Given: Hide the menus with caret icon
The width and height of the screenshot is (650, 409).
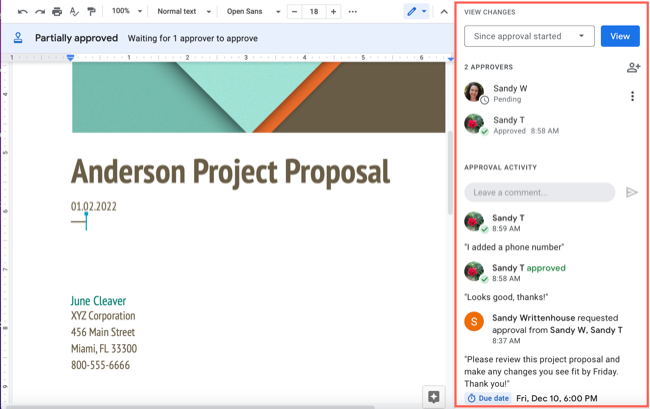Looking at the screenshot, I should (444, 12).
